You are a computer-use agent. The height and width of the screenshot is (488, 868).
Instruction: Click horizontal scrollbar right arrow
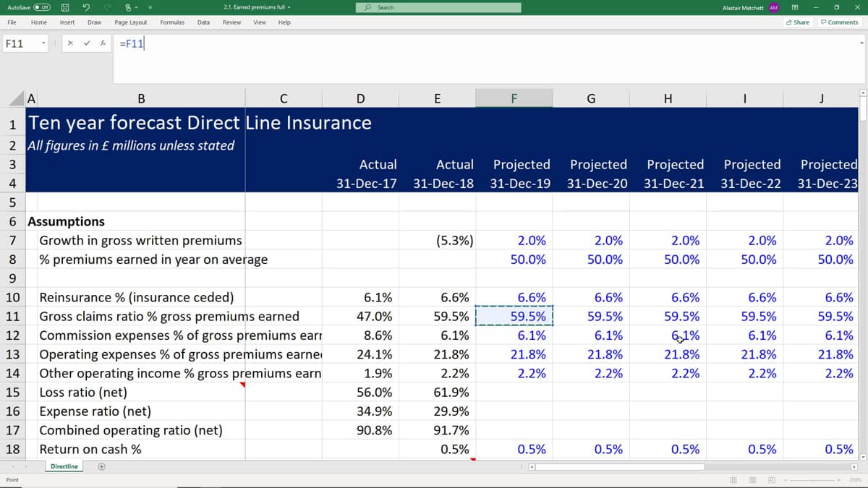coord(854,467)
